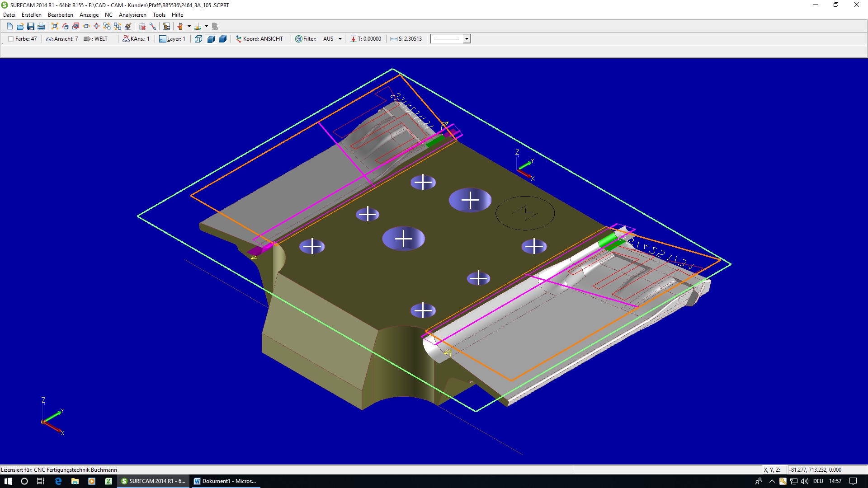Expand the line style combo box
The width and height of the screenshot is (868, 488).
467,39
